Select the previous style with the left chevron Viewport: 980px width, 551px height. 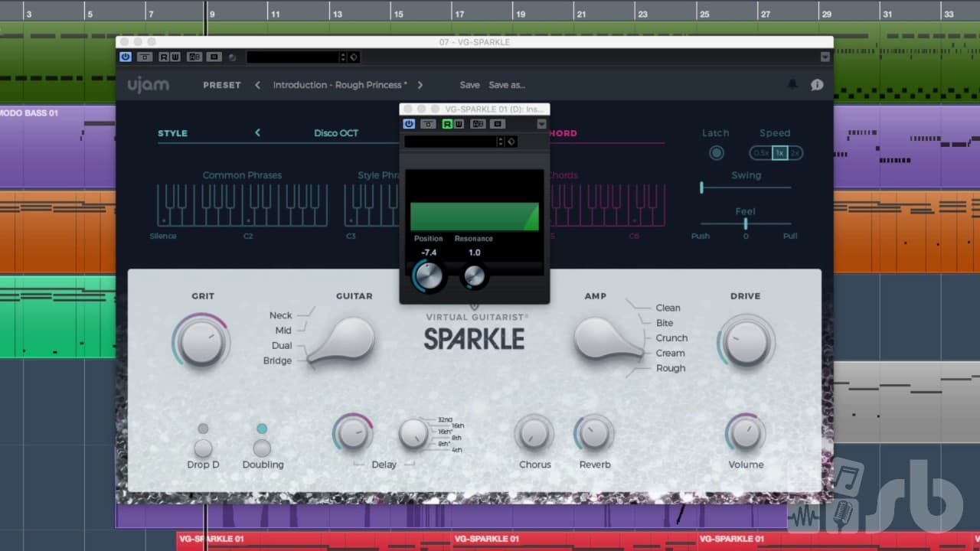click(257, 132)
